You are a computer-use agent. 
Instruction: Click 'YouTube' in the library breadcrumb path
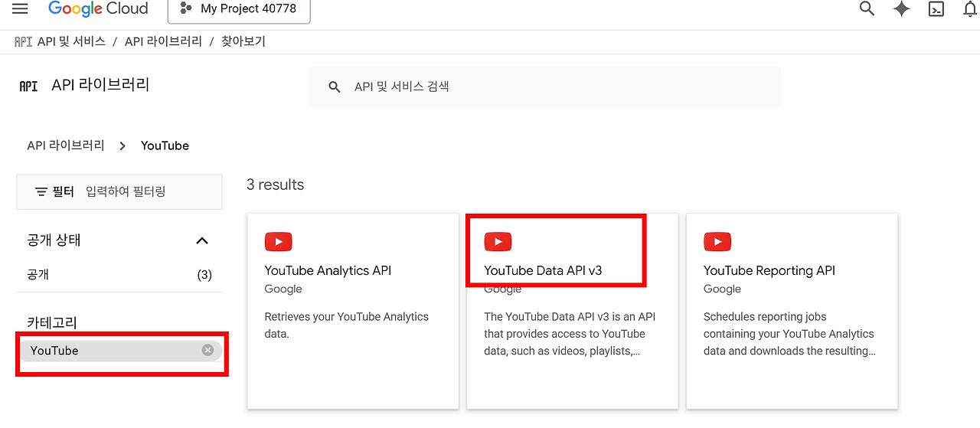(x=165, y=145)
